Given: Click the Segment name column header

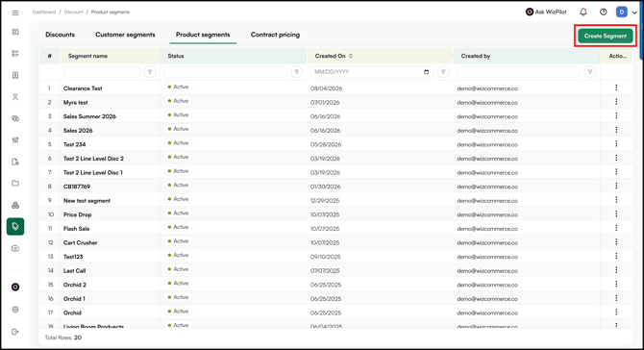Looking at the screenshot, I should point(110,56).
